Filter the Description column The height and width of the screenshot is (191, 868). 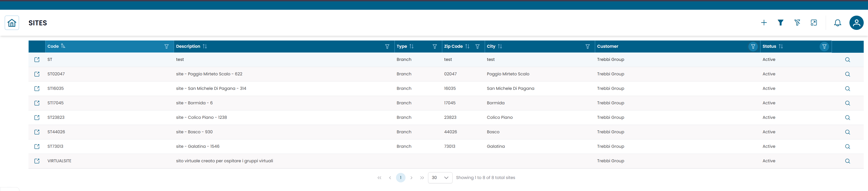pyautogui.click(x=387, y=47)
